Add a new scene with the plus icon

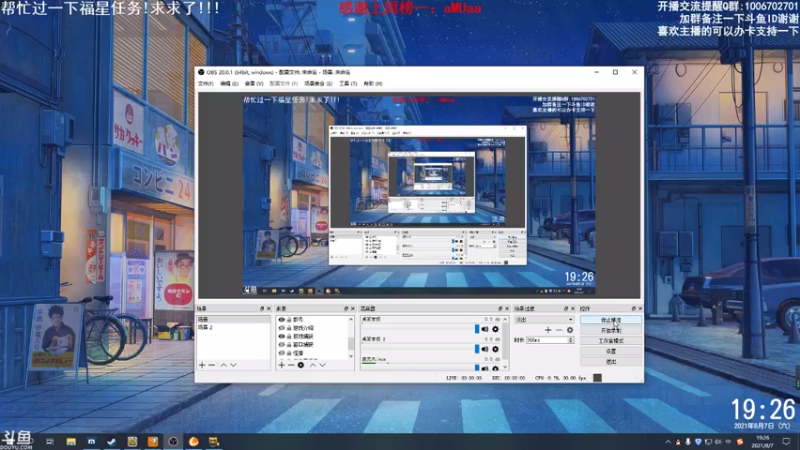[202, 365]
